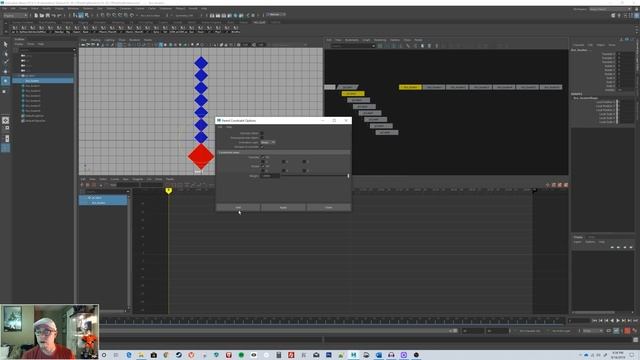Screen dimensions: 640x360
Task: Open Edit menu in Parent Constraint Options
Action: coord(220,127)
